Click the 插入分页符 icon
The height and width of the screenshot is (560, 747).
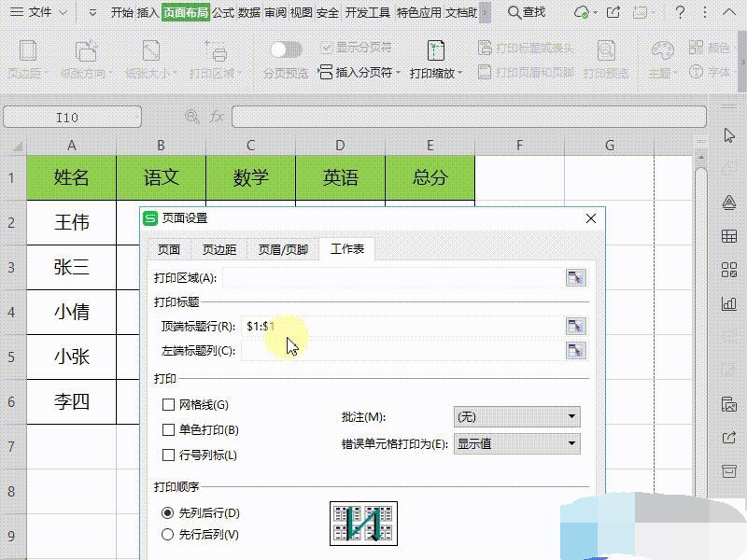point(326,72)
